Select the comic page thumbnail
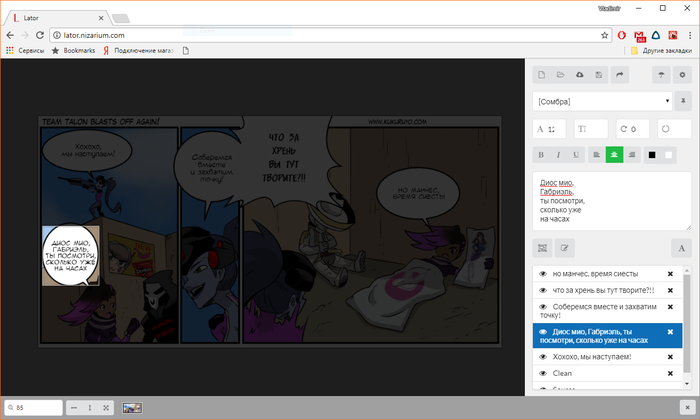The height and width of the screenshot is (420, 700). pyautogui.click(x=132, y=408)
